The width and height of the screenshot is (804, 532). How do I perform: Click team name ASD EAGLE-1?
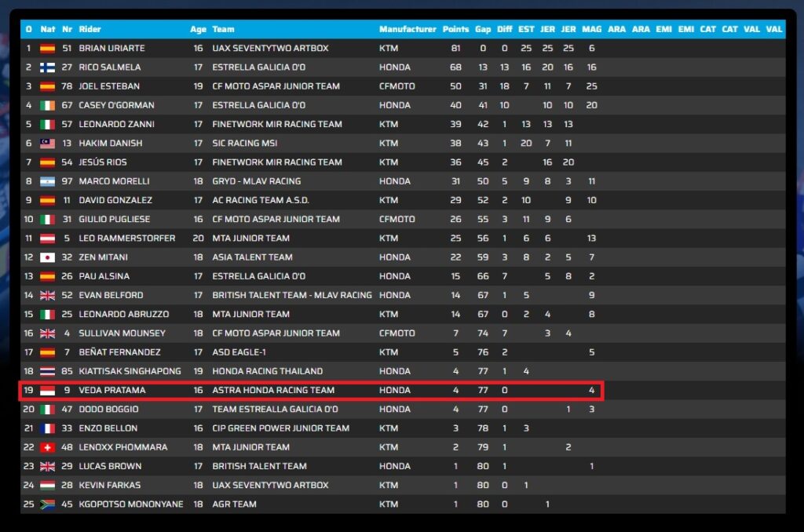tap(239, 352)
